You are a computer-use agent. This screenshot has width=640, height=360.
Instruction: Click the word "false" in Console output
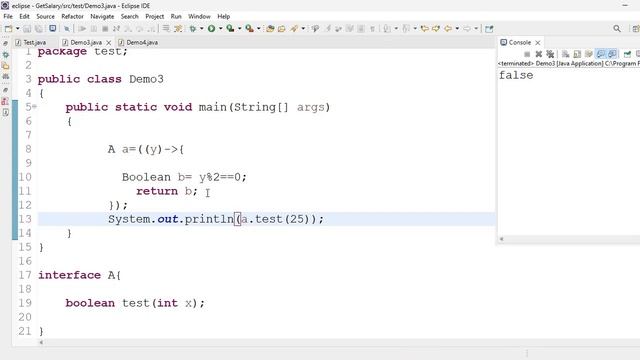tap(516, 75)
